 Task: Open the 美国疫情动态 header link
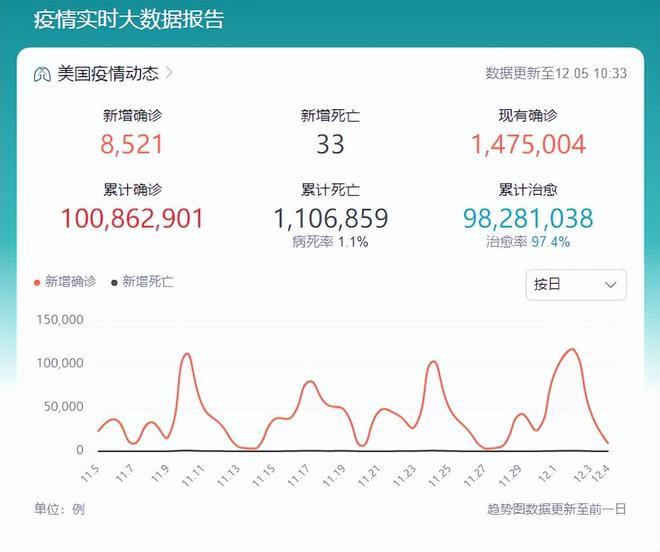click(104, 74)
